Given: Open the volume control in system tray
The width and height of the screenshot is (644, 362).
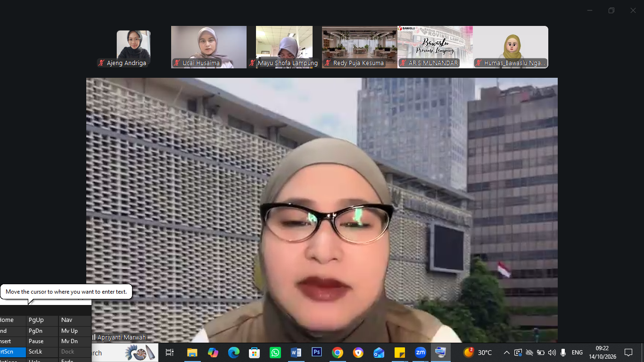Looking at the screenshot, I should click(552, 353).
